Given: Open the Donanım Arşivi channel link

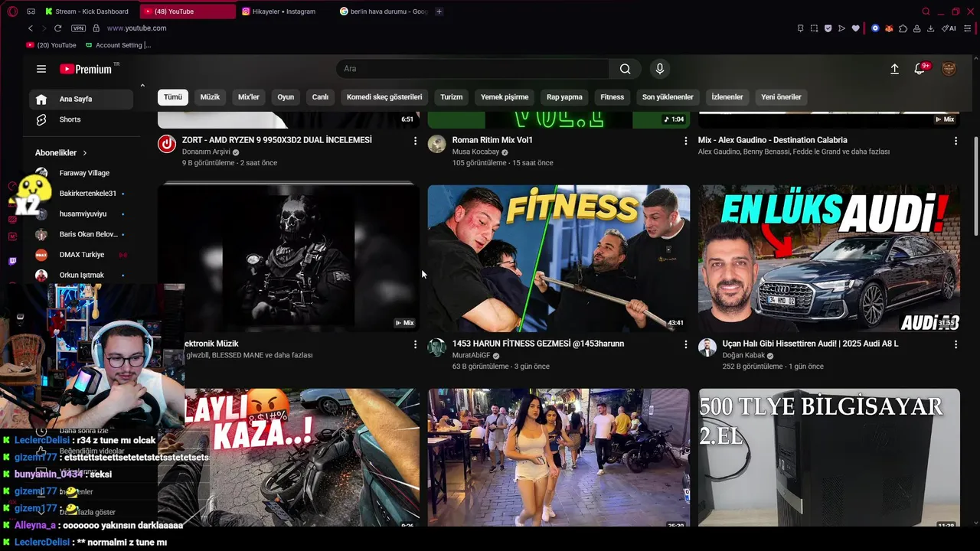Looking at the screenshot, I should pyautogui.click(x=206, y=152).
